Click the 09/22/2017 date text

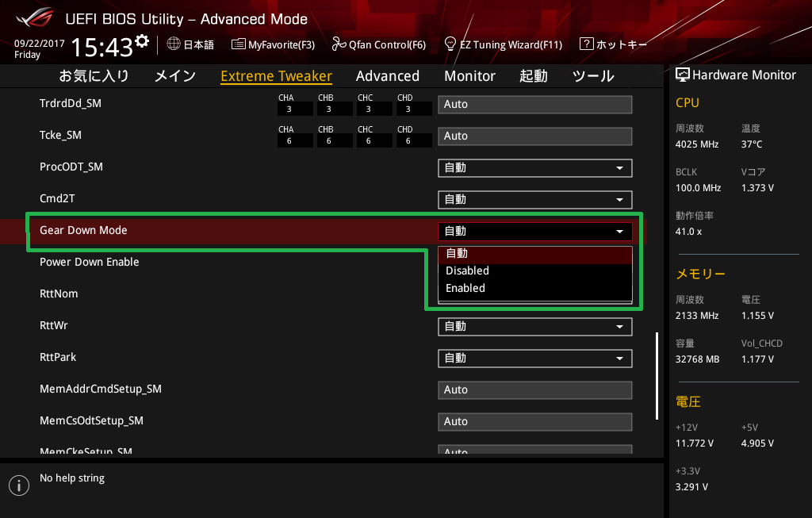pos(40,44)
